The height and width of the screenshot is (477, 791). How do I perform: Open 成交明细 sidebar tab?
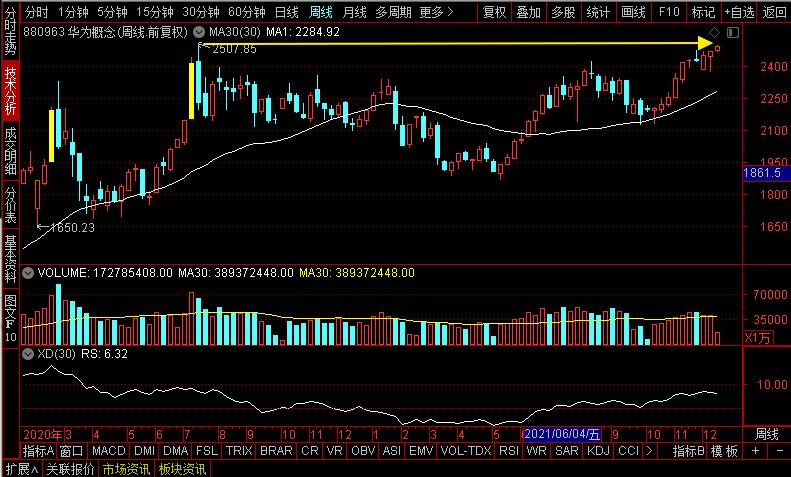pyautogui.click(x=11, y=151)
